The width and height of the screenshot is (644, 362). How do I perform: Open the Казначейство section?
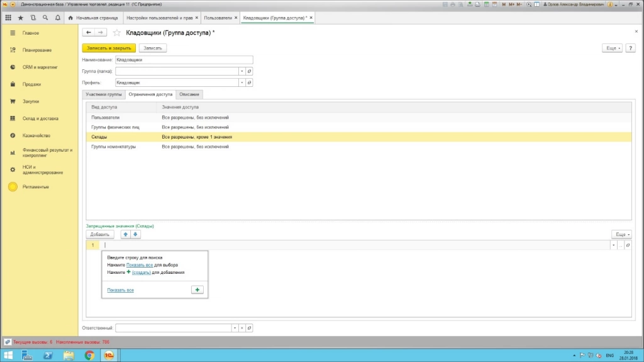coord(36,135)
